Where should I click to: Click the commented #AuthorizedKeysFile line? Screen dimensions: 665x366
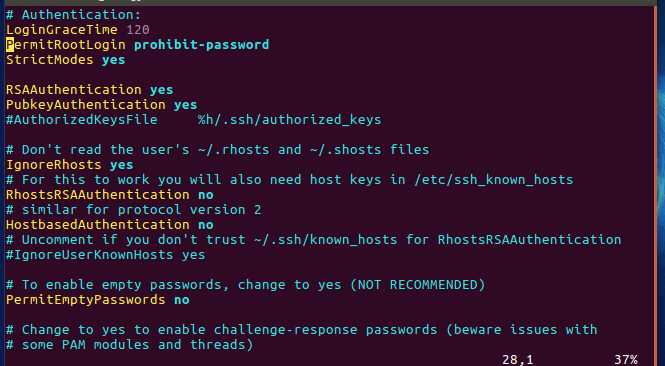pos(194,120)
